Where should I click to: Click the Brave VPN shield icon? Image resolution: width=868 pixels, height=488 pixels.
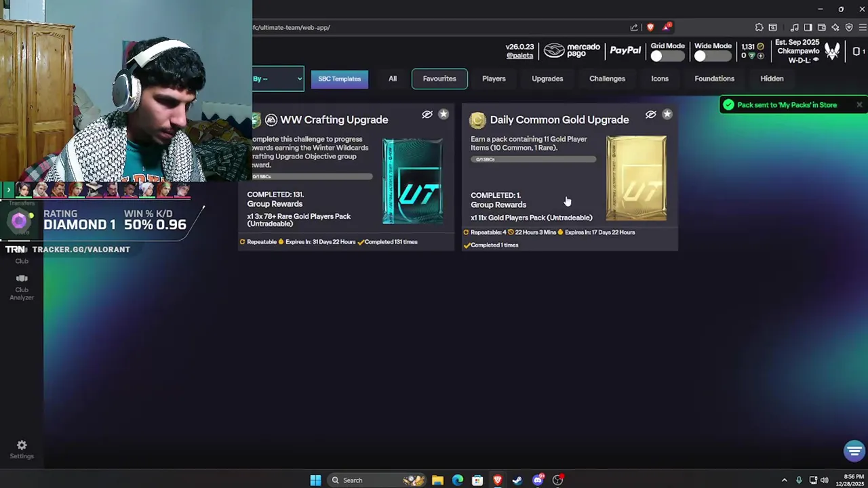click(x=849, y=27)
